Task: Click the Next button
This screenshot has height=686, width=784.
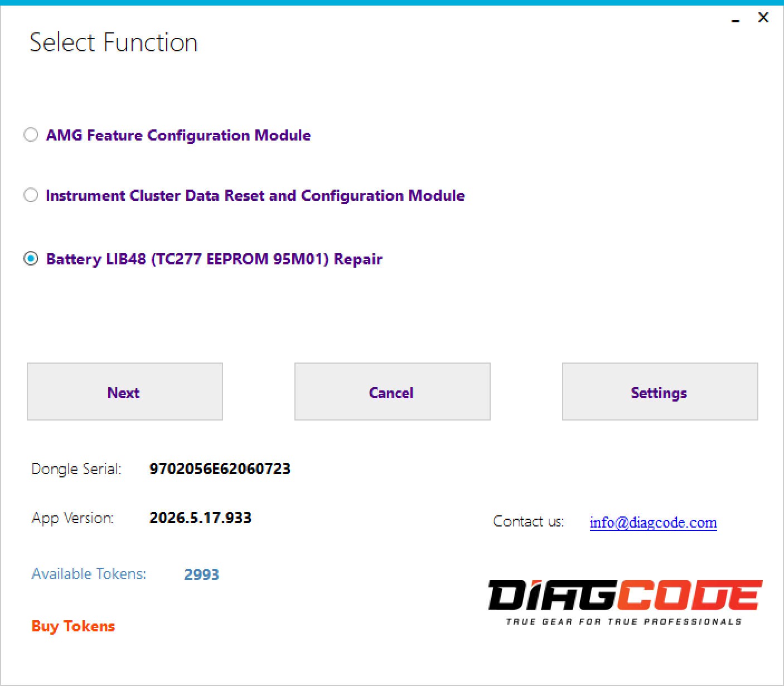Action: point(125,392)
